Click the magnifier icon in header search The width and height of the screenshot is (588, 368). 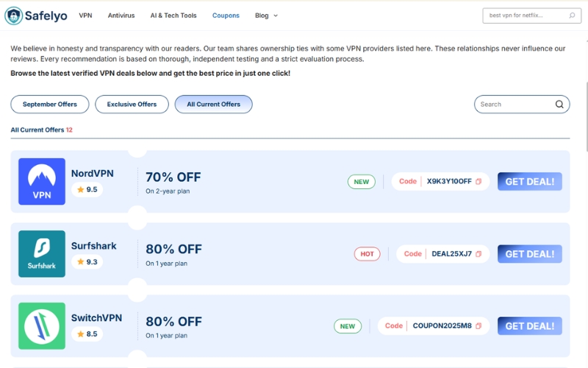[572, 15]
